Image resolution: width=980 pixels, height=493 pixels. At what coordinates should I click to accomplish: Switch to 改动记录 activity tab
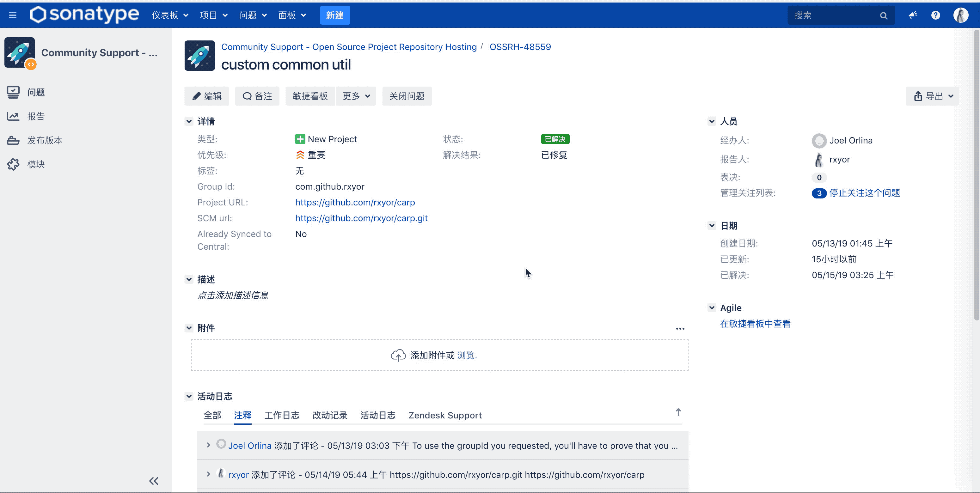[x=329, y=415]
